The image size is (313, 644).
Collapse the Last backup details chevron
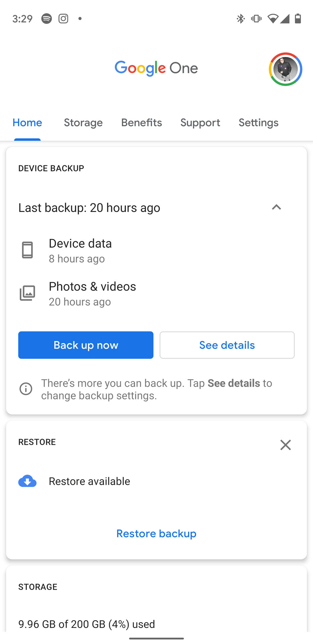click(x=276, y=207)
